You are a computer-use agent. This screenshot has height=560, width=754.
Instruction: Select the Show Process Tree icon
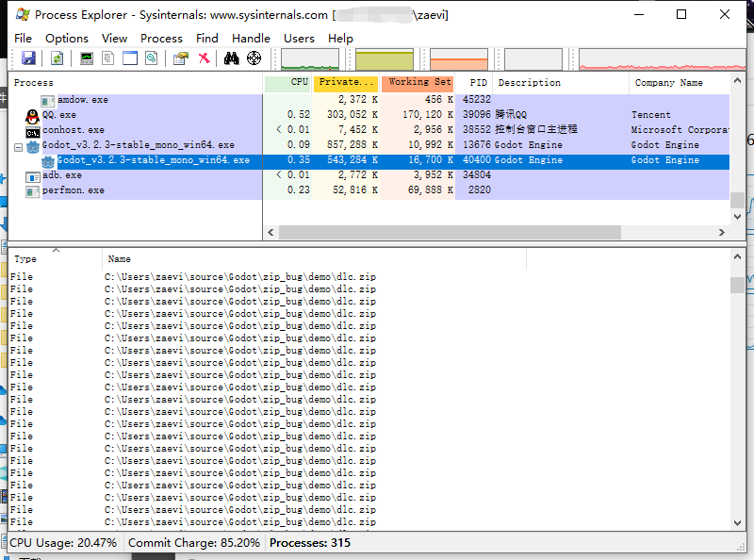click(107, 58)
